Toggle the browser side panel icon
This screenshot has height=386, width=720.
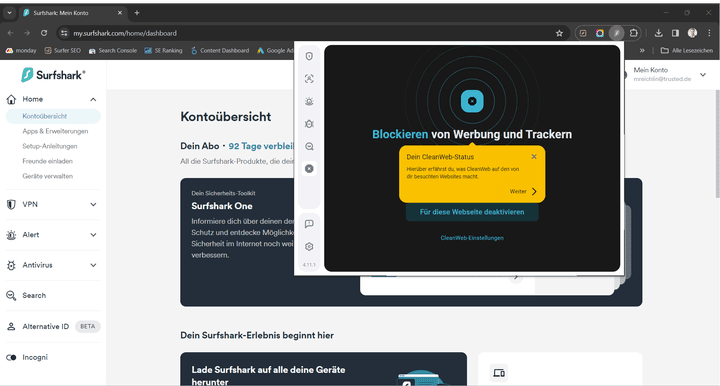point(675,33)
